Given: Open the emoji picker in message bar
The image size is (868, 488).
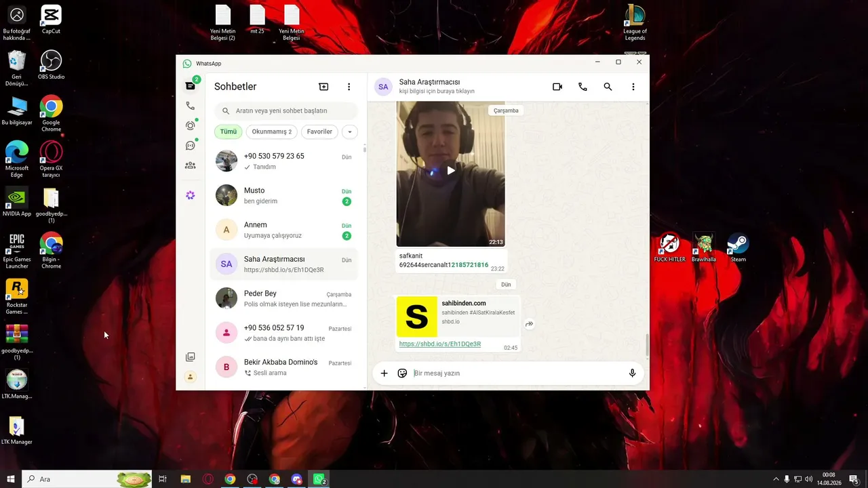Looking at the screenshot, I should 402,373.
